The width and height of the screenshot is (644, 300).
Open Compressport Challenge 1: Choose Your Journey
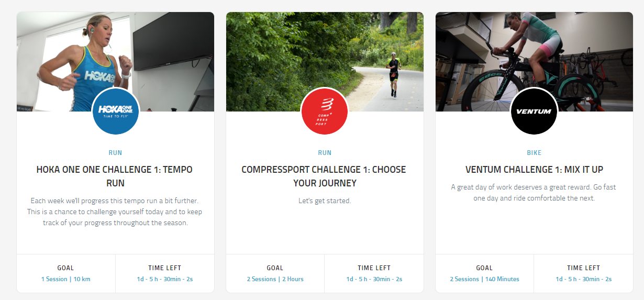(x=325, y=176)
